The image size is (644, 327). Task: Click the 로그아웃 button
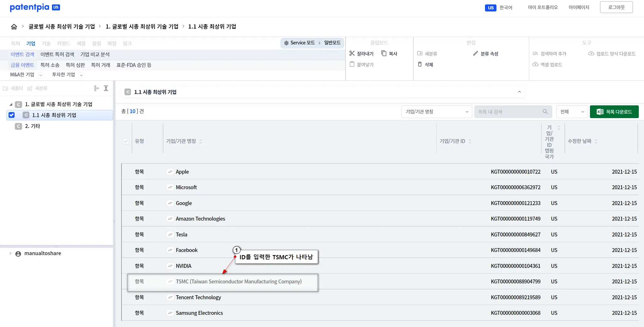pos(616,7)
